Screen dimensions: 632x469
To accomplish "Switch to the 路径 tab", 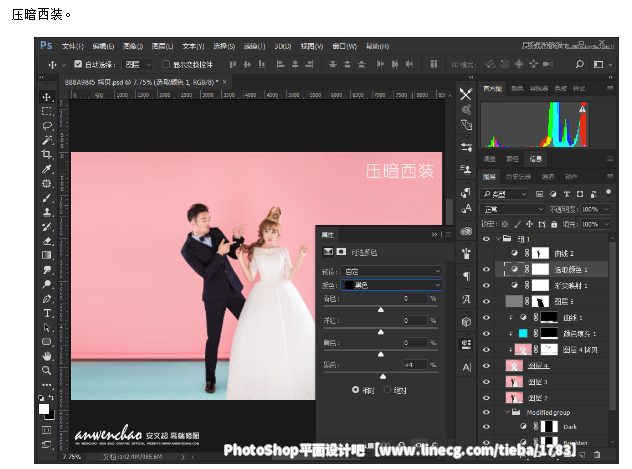I will click(513, 159).
